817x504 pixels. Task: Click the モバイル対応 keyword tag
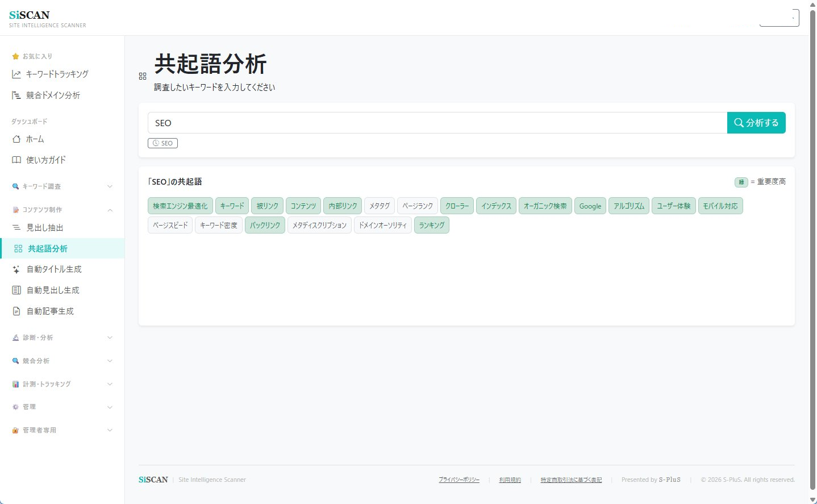pos(720,206)
